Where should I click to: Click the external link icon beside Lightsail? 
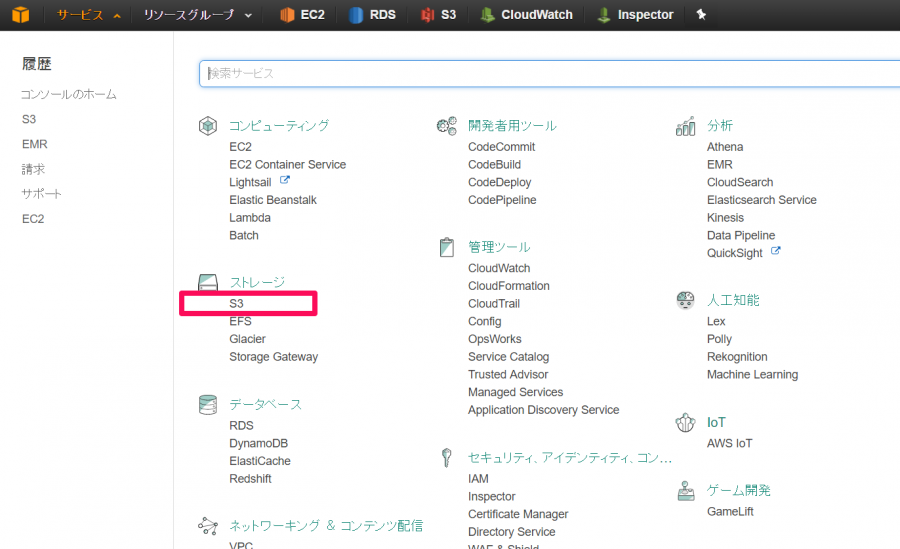point(285,180)
